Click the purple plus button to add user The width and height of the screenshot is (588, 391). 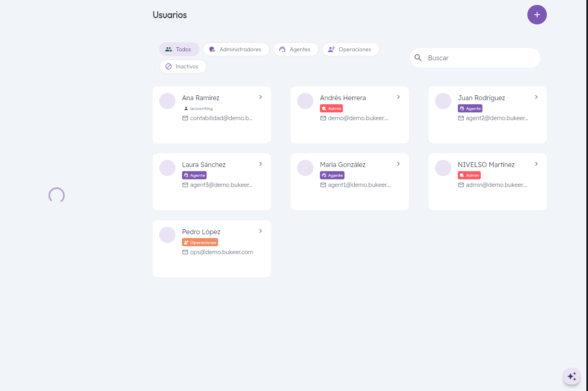tap(537, 15)
